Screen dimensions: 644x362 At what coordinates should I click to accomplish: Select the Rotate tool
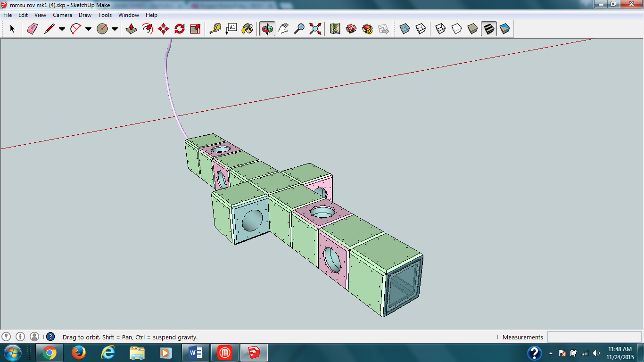point(180,29)
